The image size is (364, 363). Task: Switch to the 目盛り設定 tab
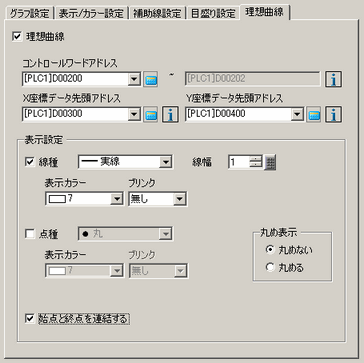coord(213,13)
